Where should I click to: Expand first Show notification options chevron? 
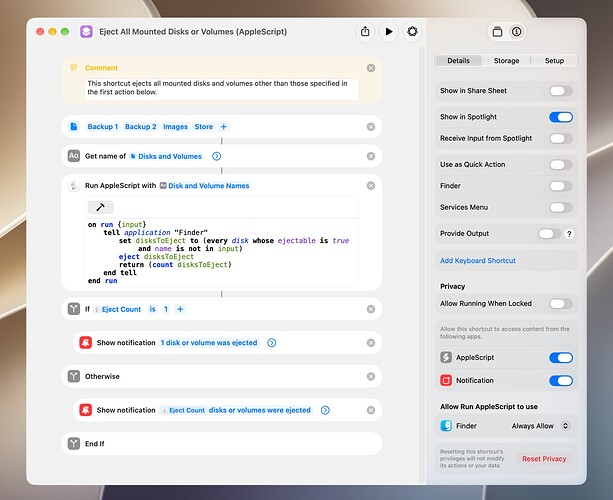click(x=272, y=343)
